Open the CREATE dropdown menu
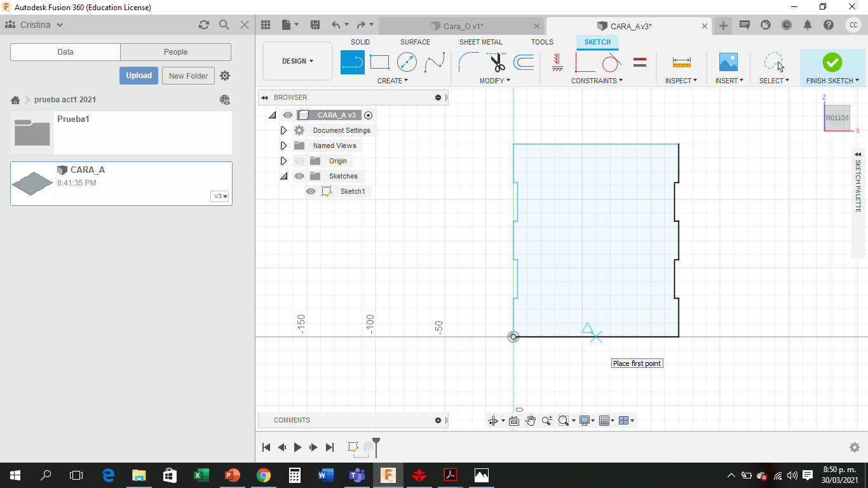Viewport: 868px width, 488px height. pyautogui.click(x=392, y=81)
